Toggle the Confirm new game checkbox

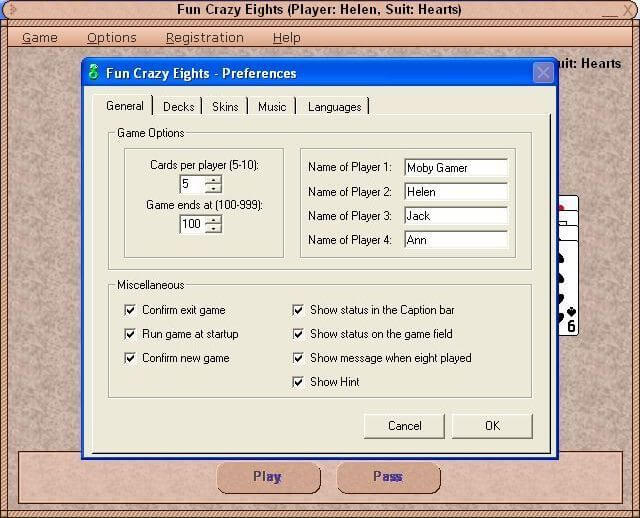130,358
